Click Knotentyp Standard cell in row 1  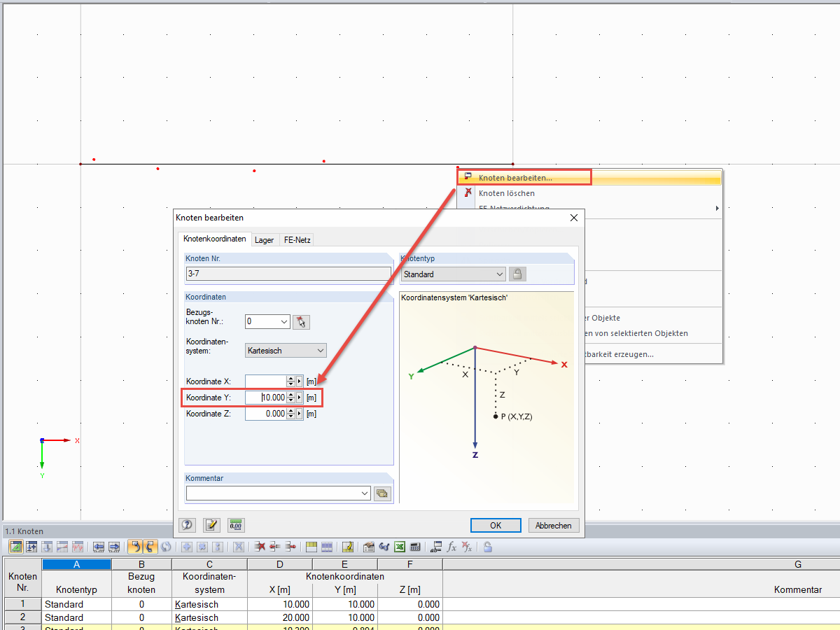coord(76,604)
